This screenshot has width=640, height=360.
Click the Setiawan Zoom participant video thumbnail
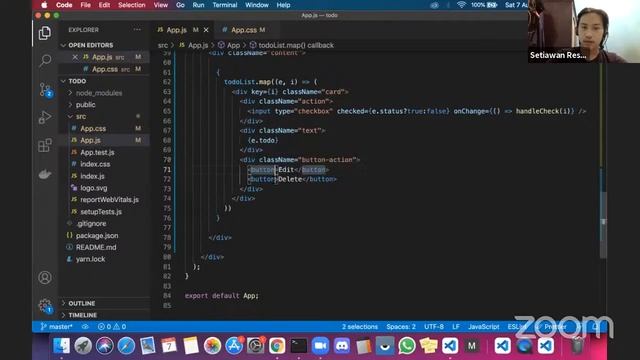(x=584, y=31)
